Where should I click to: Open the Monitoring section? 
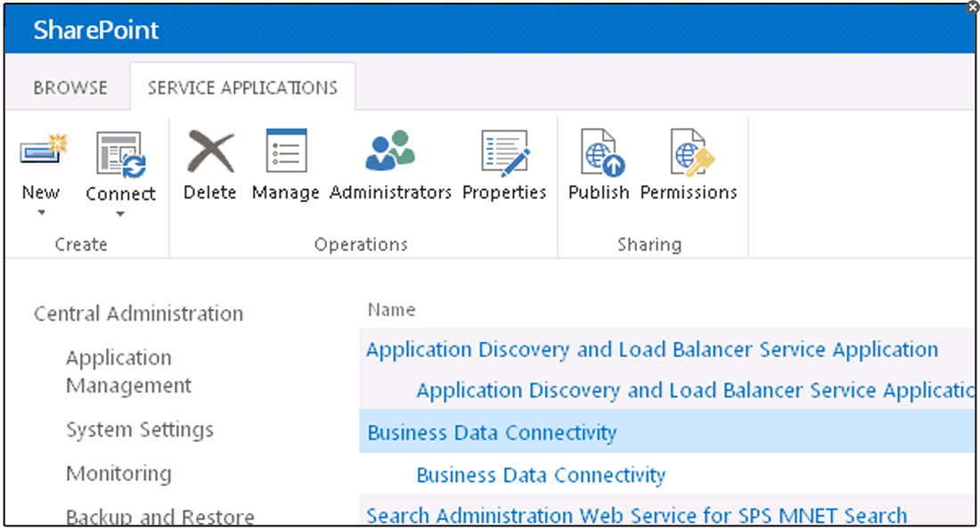118,473
